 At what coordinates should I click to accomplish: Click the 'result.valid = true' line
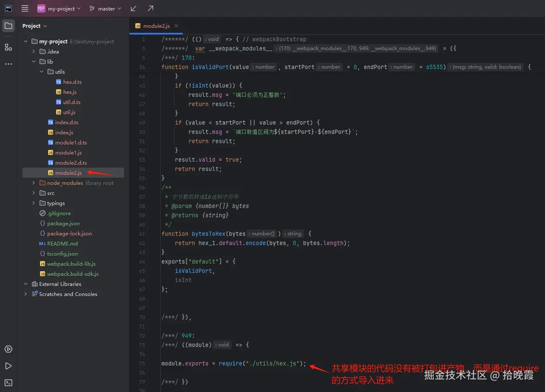click(x=208, y=160)
